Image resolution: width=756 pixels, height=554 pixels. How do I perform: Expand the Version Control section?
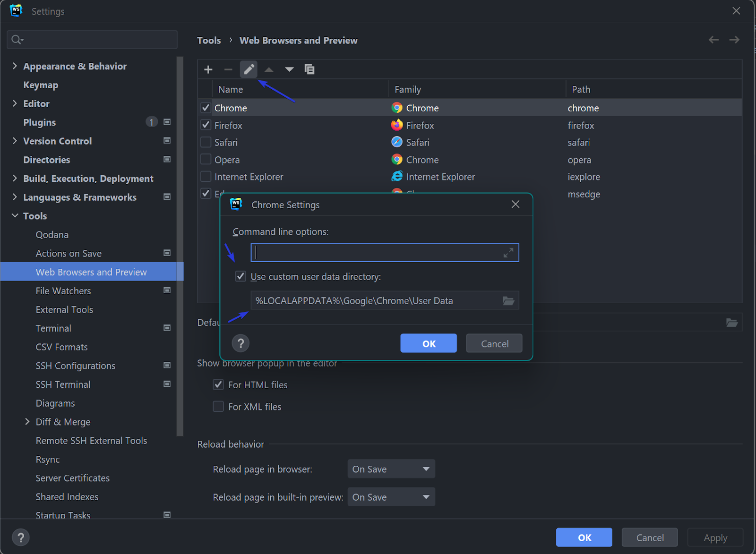[15, 141]
